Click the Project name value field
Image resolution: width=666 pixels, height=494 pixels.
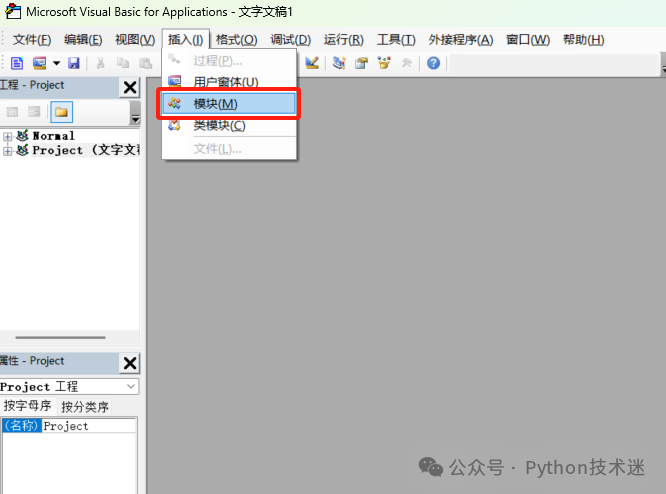89,426
